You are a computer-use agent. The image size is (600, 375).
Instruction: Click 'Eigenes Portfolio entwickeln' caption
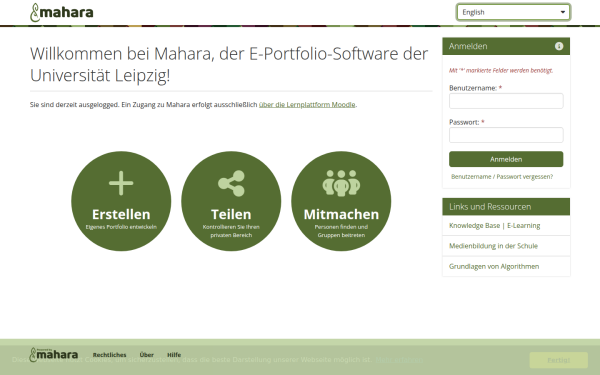pyautogui.click(x=121, y=227)
